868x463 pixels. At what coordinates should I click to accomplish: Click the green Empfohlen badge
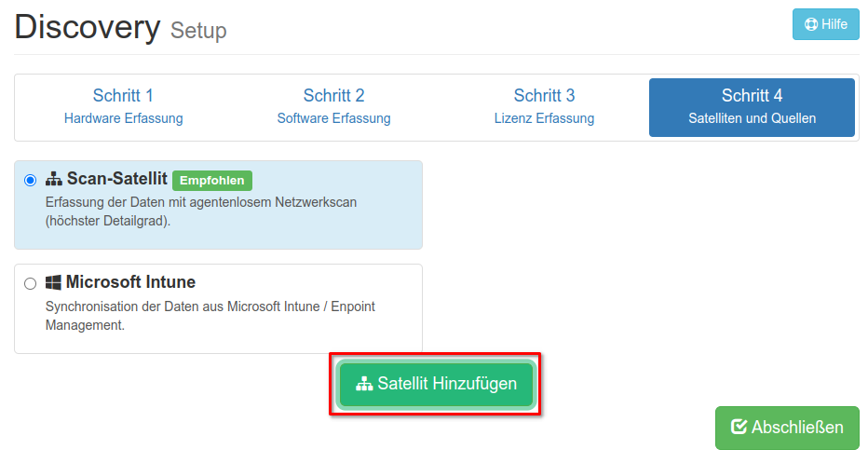[x=212, y=180]
